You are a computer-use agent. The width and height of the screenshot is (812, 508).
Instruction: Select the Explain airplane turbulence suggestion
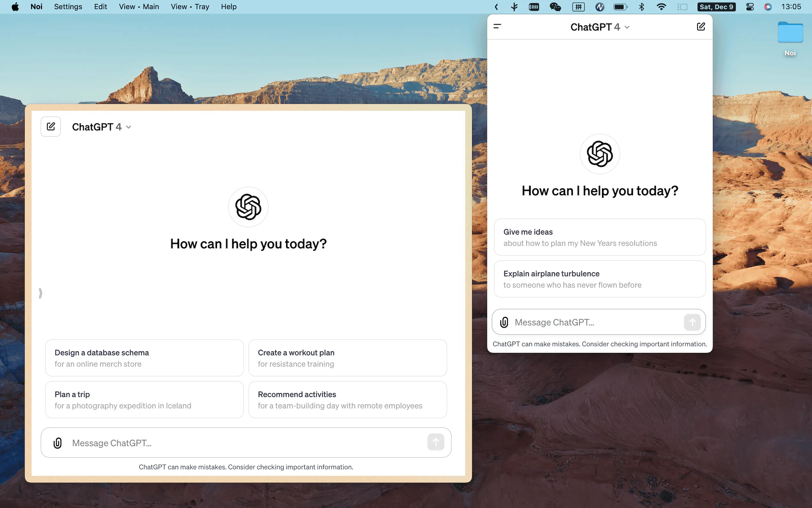pos(600,279)
